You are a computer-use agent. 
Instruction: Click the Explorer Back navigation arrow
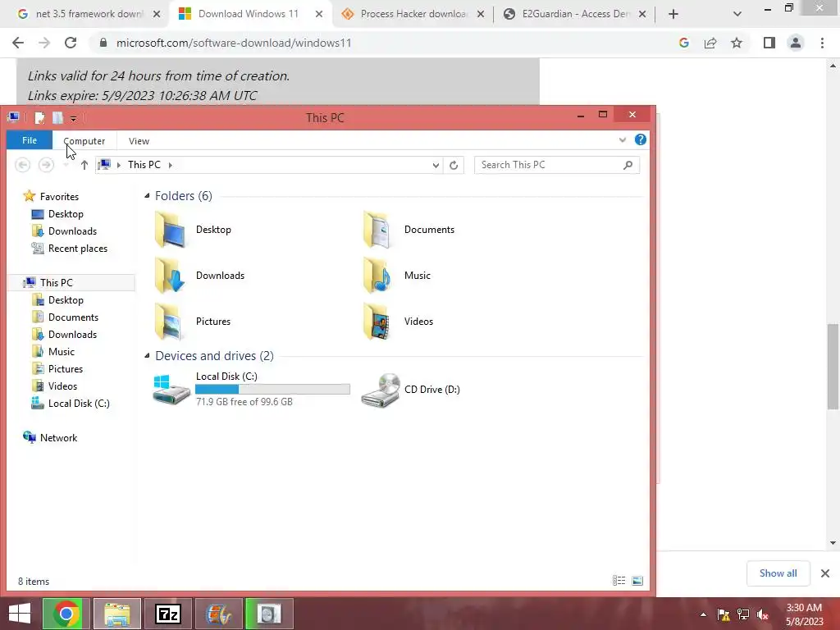(x=22, y=165)
